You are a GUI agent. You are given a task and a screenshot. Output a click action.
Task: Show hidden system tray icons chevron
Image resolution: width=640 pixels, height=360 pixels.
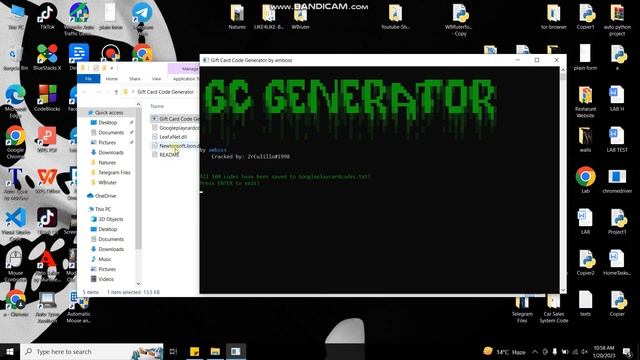(x=535, y=351)
